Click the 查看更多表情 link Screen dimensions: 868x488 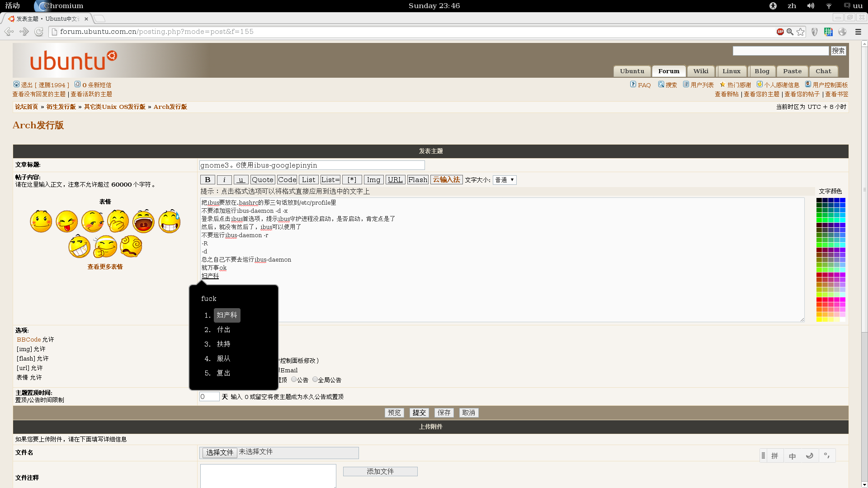click(x=105, y=267)
